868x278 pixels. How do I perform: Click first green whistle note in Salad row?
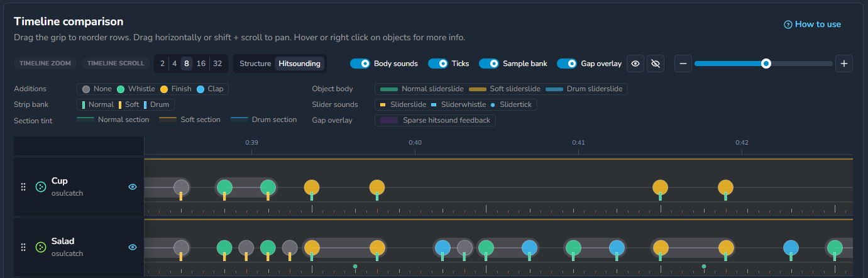(x=224, y=247)
